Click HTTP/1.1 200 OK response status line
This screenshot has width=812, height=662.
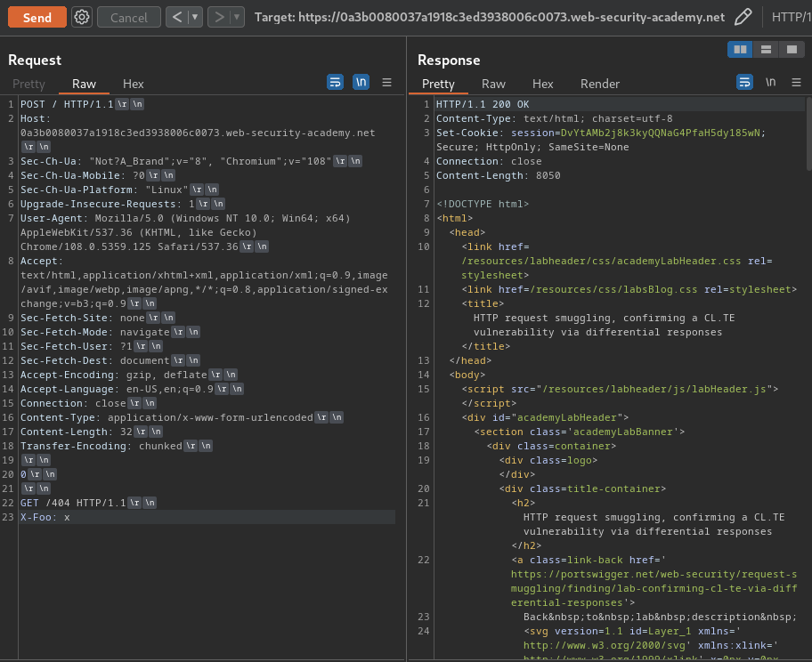click(x=483, y=104)
